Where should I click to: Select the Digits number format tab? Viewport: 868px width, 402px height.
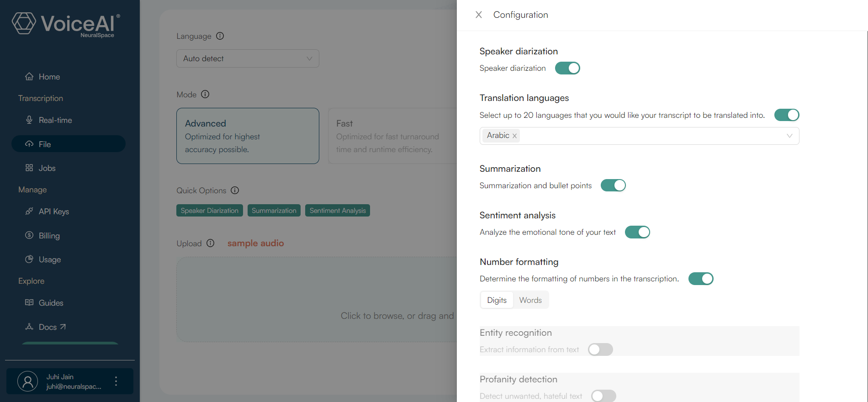click(497, 300)
